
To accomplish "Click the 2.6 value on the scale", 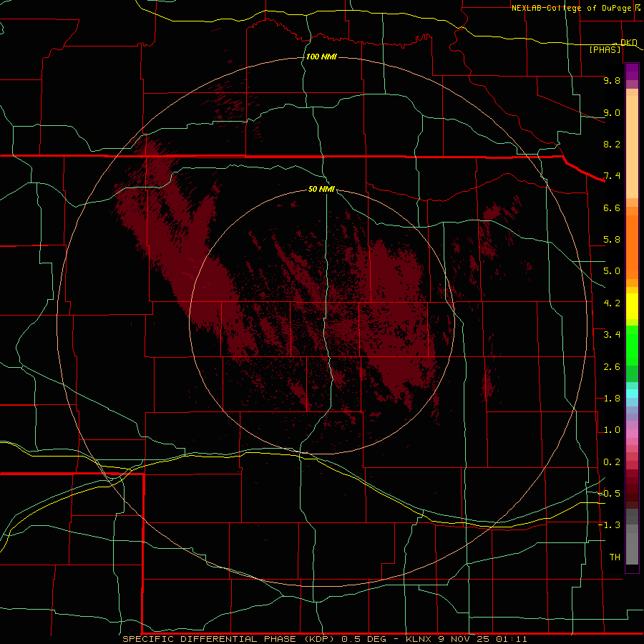I will click(612, 367).
